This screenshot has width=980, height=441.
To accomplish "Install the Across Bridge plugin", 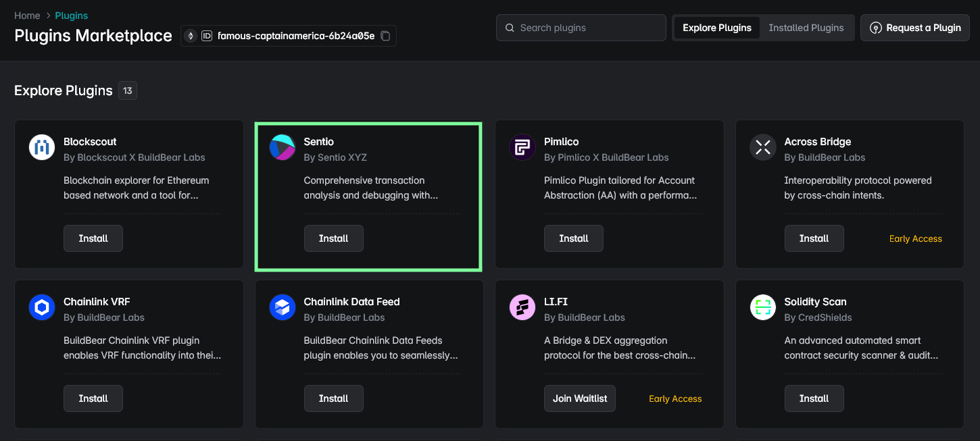I will coord(814,238).
